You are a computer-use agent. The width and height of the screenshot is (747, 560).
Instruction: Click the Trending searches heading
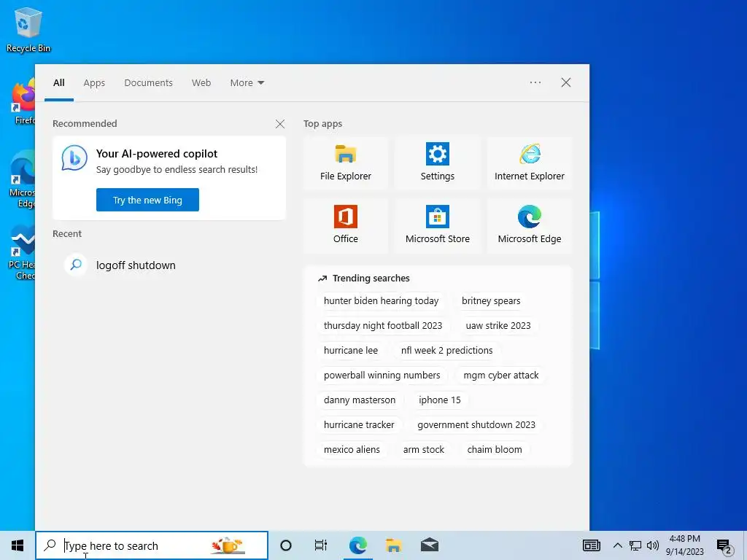coord(371,278)
